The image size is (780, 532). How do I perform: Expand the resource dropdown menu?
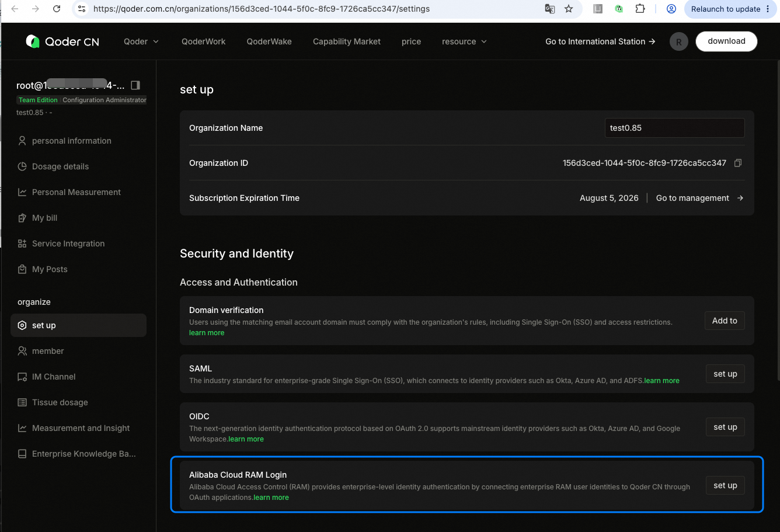(464, 41)
